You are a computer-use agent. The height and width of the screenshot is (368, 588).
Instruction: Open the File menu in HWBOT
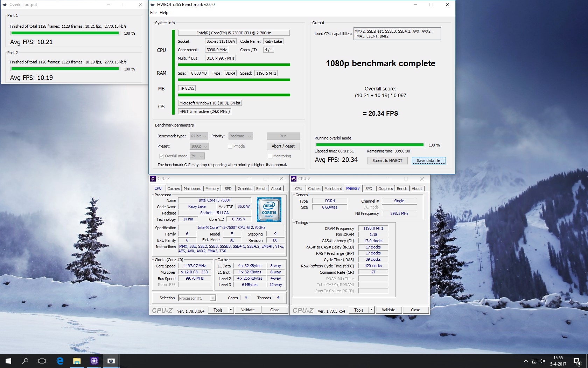[x=153, y=12]
